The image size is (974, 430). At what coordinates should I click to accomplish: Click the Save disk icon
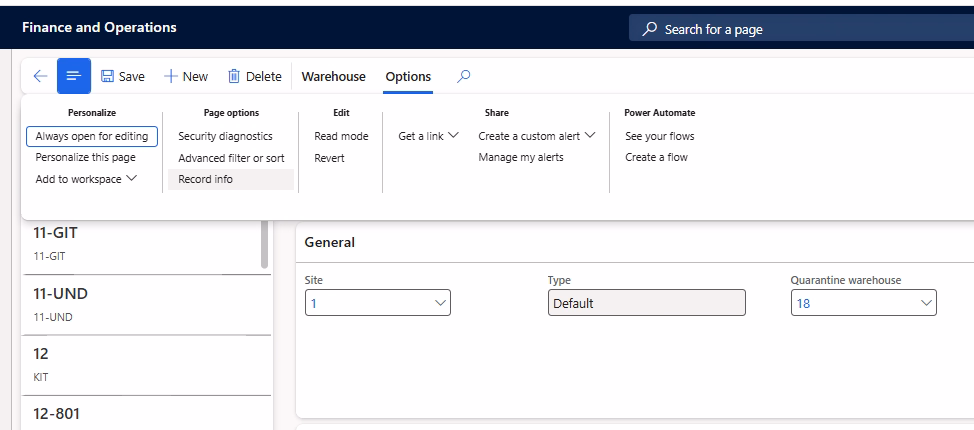coord(107,76)
